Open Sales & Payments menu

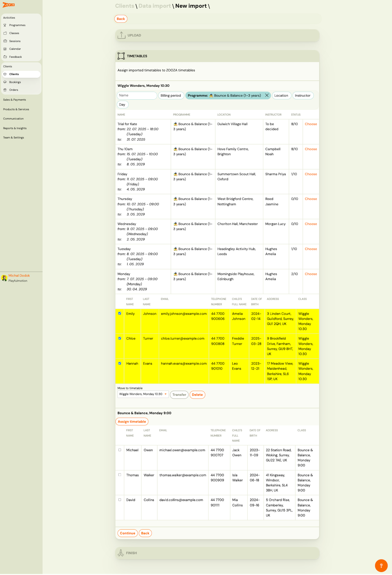pos(14,100)
